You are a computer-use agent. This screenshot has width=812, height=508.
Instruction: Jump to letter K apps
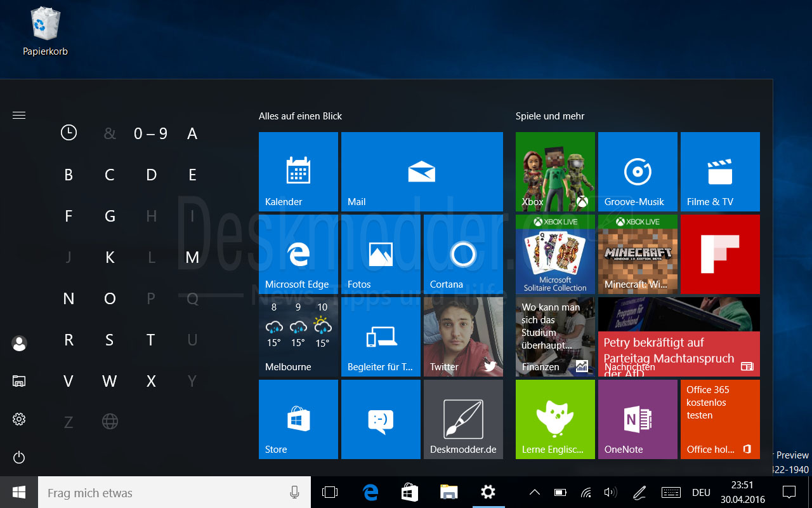pyautogui.click(x=110, y=257)
